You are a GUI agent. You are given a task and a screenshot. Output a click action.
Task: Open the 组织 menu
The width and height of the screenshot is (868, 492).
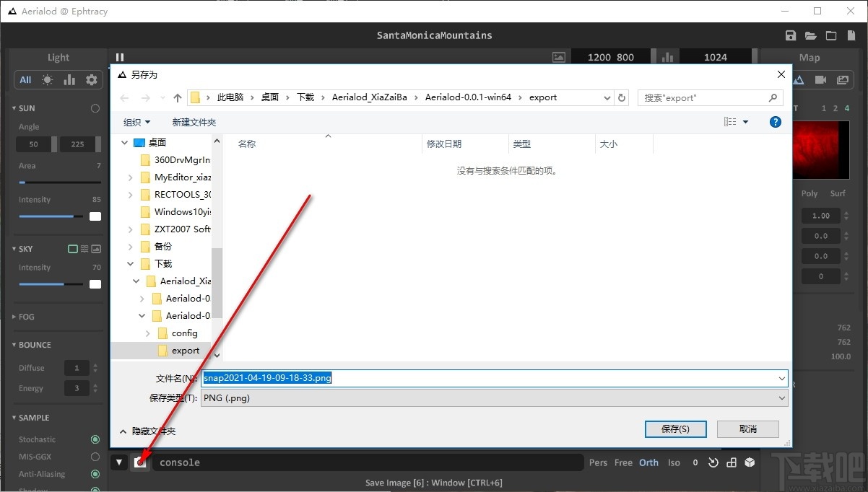tap(137, 122)
